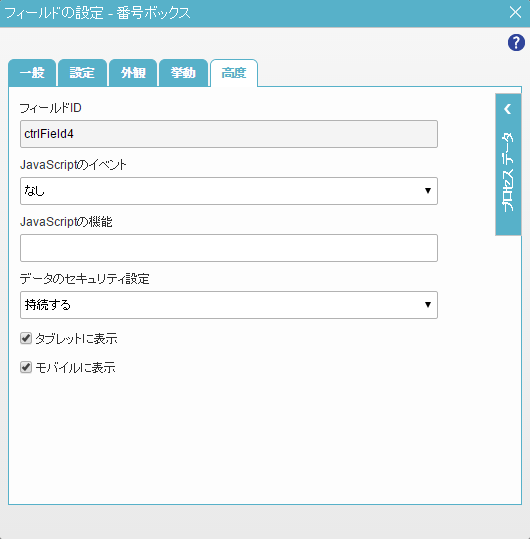Image resolution: width=530 pixels, height=539 pixels.
Task: Click the vertical プロセスデータ side tab
Action: point(508,165)
